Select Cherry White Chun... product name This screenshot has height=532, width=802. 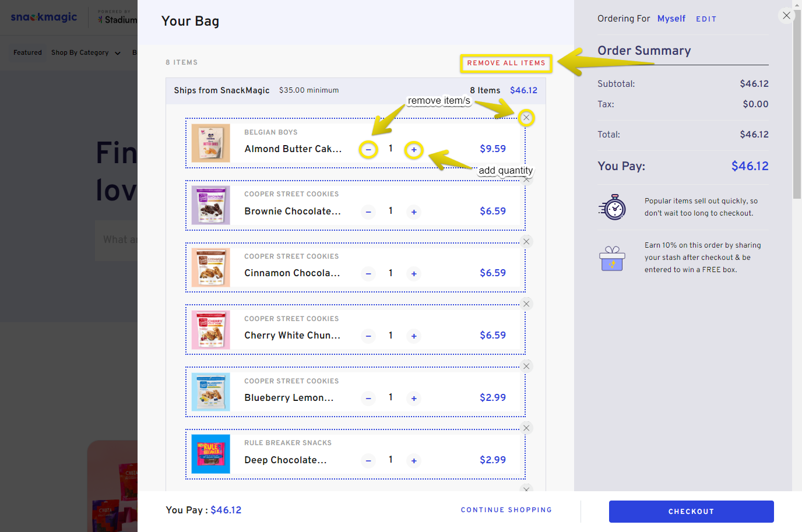[292, 336]
